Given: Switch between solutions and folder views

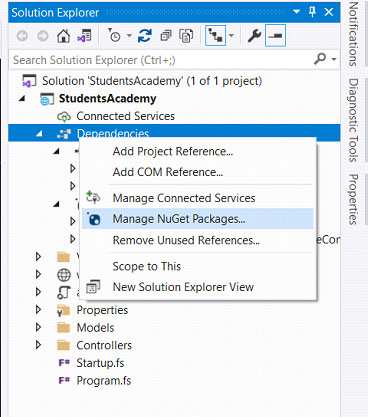Looking at the screenshot, I should [x=84, y=36].
